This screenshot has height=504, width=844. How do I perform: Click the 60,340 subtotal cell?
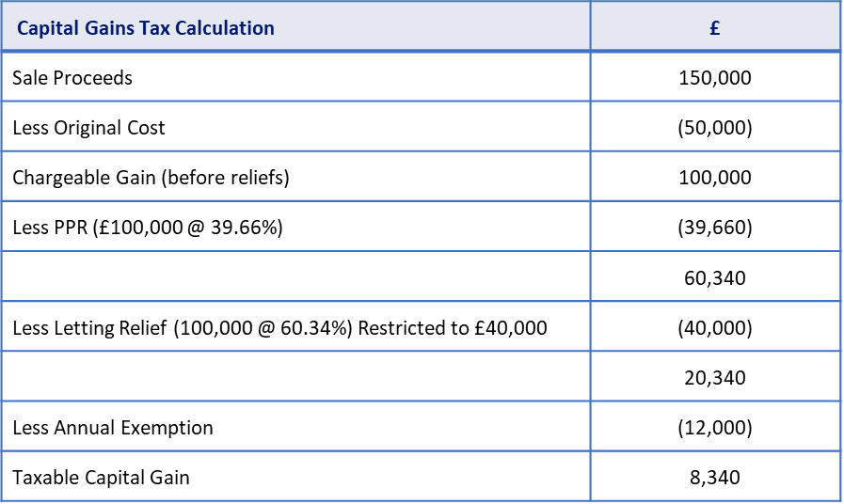(715, 277)
